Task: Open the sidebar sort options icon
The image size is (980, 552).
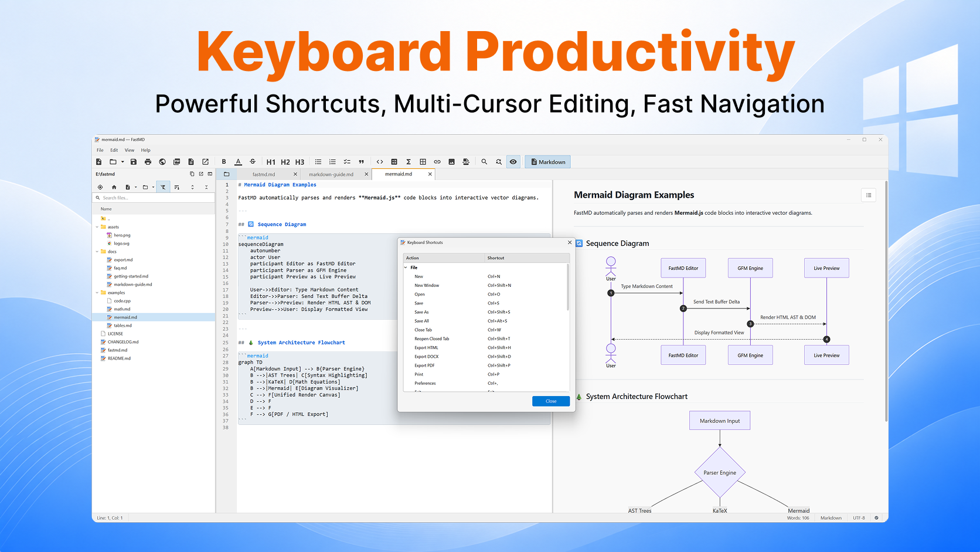Action: click(x=176, y=187)
